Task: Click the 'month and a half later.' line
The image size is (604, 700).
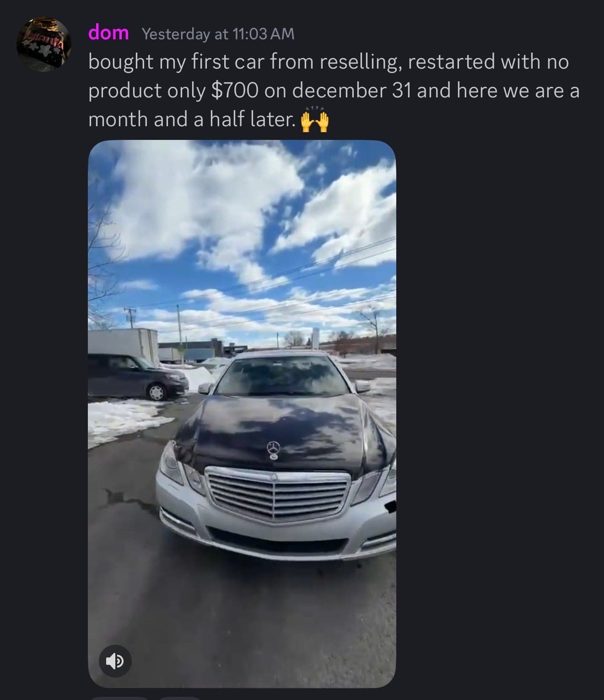Action: (191, 119)
